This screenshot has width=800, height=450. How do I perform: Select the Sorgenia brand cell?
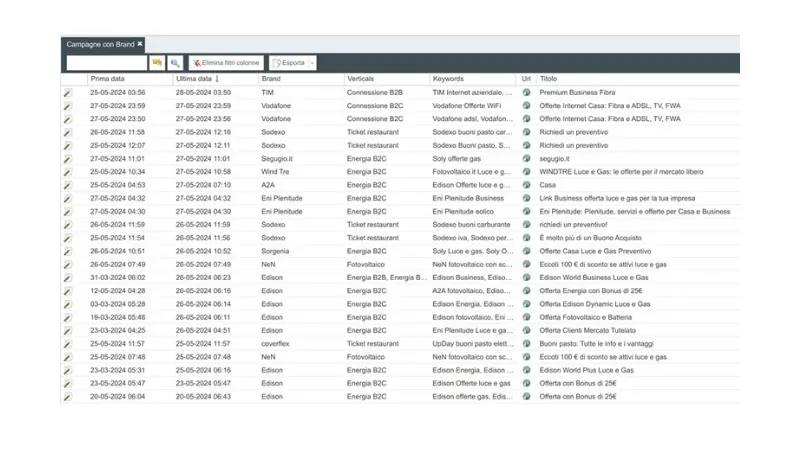(x=275, y=251)
